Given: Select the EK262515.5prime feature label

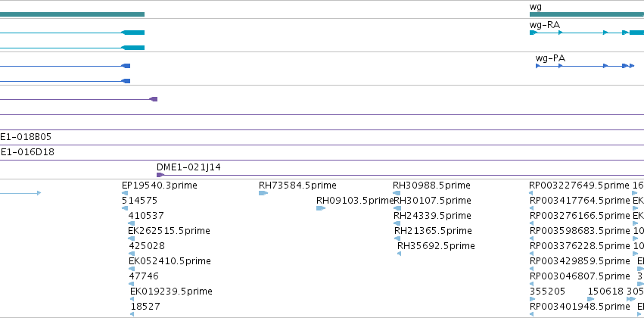Looking at the screenshot, I should pos(170,231).
